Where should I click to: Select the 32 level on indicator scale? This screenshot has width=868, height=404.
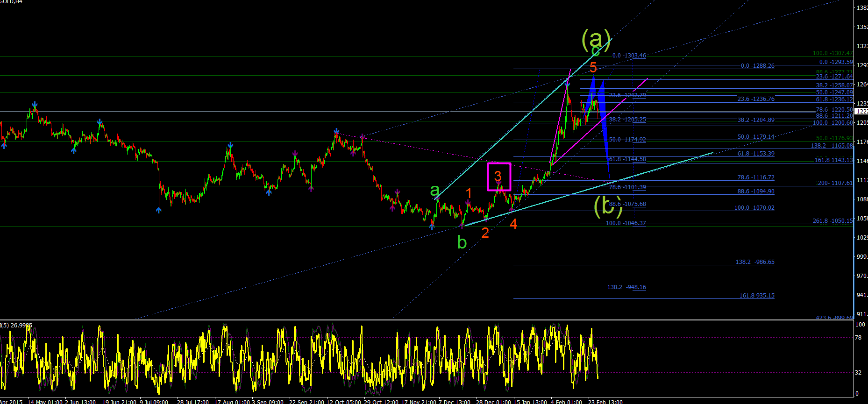click(x=858, y=372)
